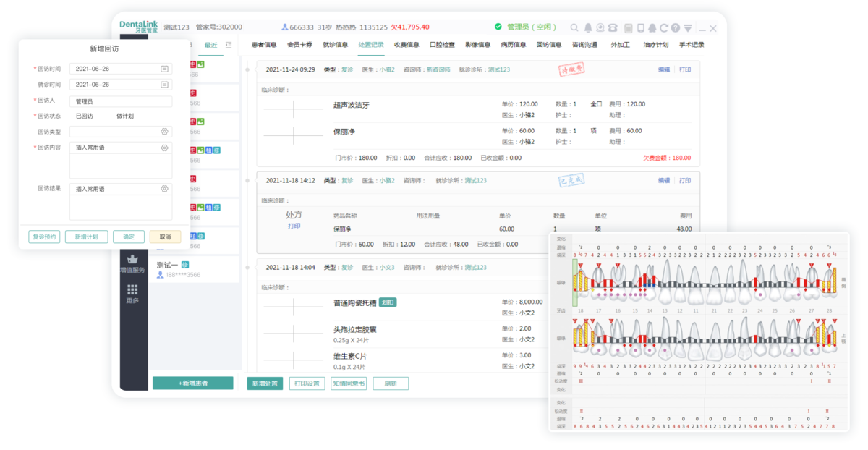Switch to 口腔检查 tab
Screen dimensions: 868x450
click(x=442, y=45)
